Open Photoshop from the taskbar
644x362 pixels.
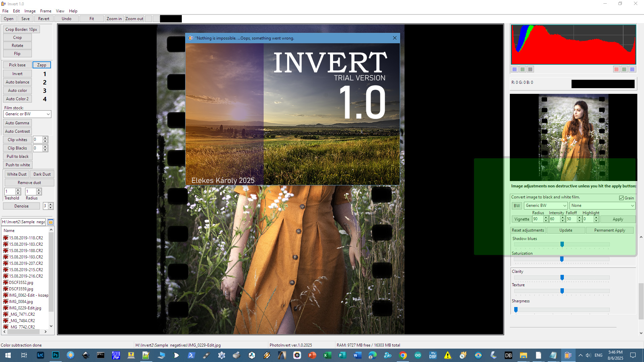[56, 355]
